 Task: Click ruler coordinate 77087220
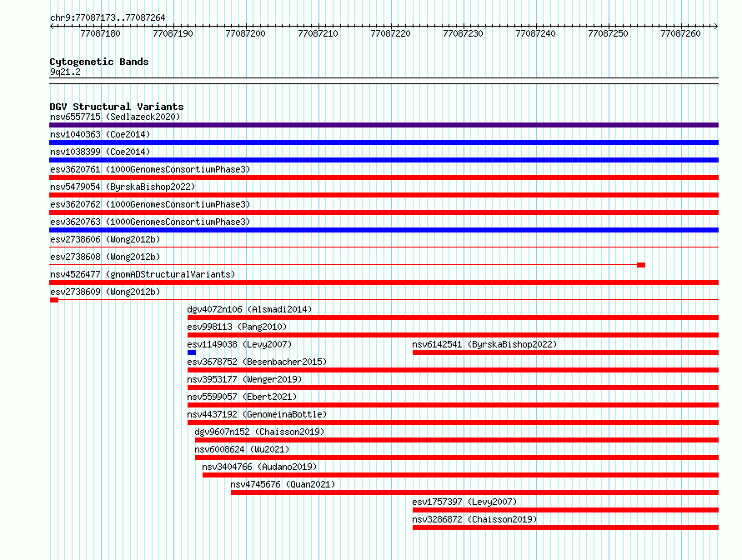click(x=390, y=33)
